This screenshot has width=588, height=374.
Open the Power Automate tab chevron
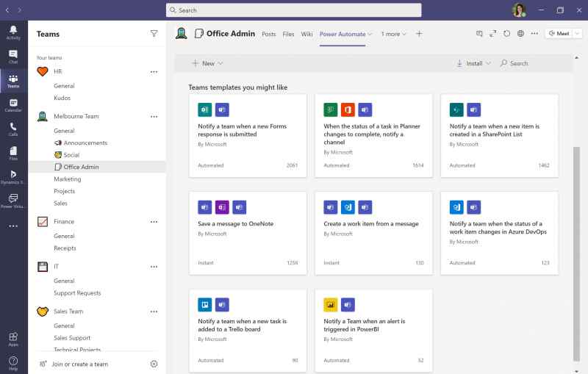point(370,34)
